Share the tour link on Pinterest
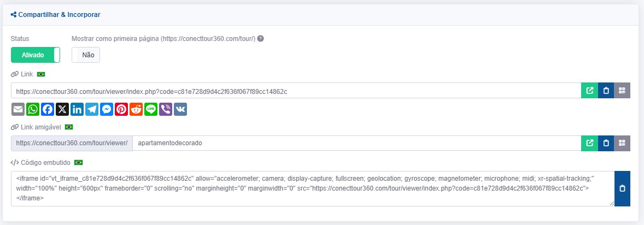This screenshot has height=225, width=644. [x=121, y=109]
